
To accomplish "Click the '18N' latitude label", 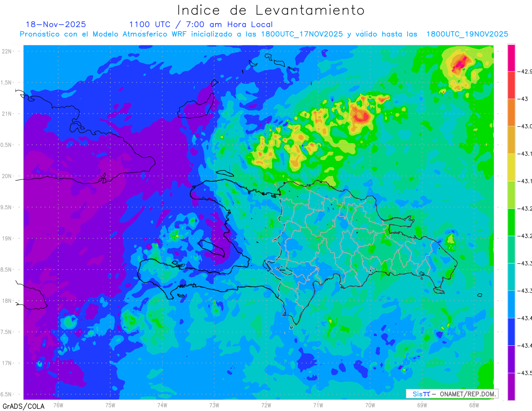I will click(7, 301).
